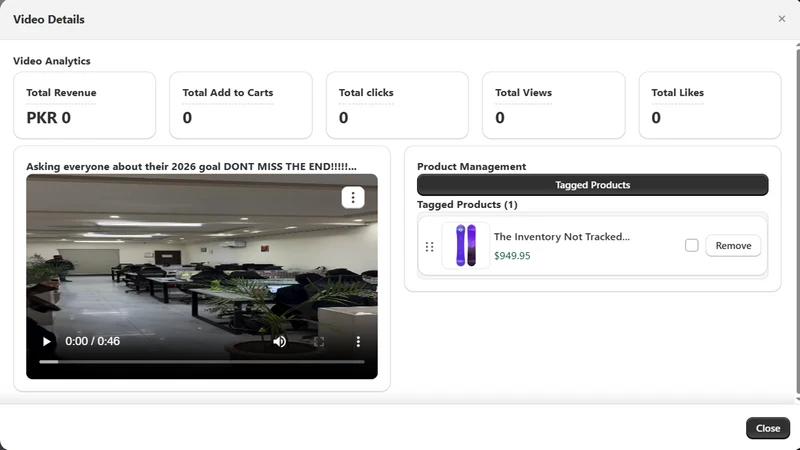Screen dimensions: 800x450
Task: Click the Total clicks label
Action: pos(366,93)
